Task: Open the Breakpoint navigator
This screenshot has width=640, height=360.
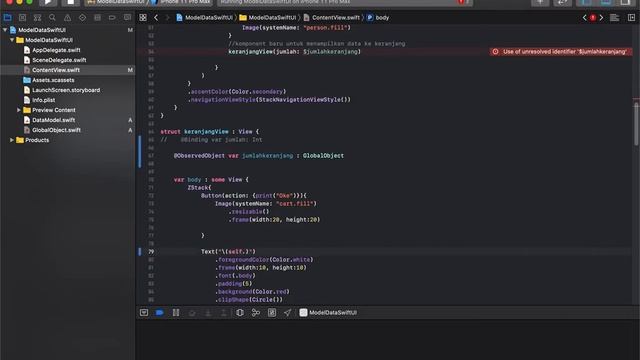Action: tap(112, 18)
